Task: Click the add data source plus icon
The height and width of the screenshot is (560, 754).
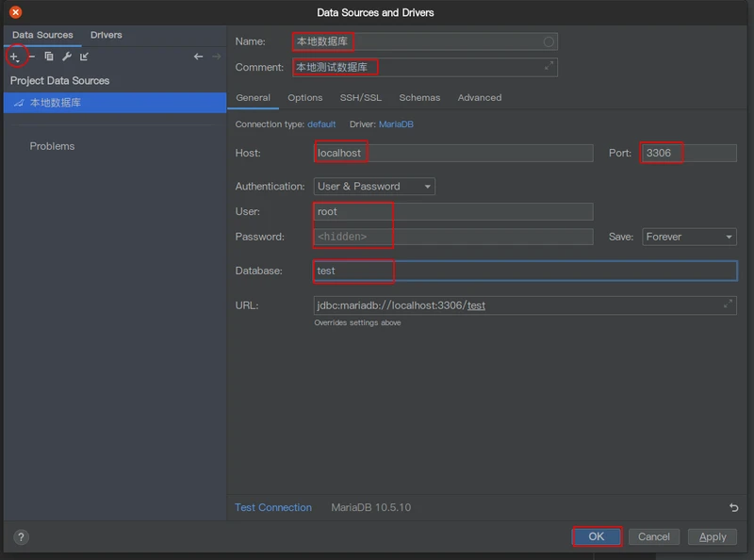Action: click(x=14, y=57)
